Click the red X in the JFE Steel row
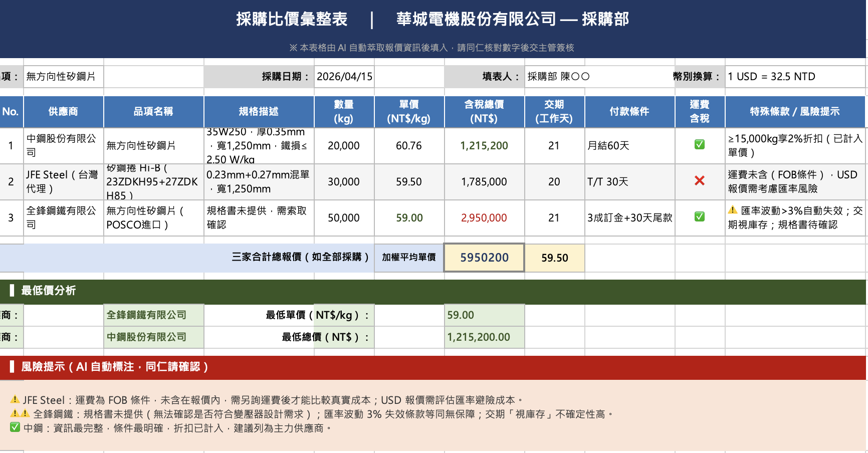Screen dimensions: 868x453 (x=700, y=181)
